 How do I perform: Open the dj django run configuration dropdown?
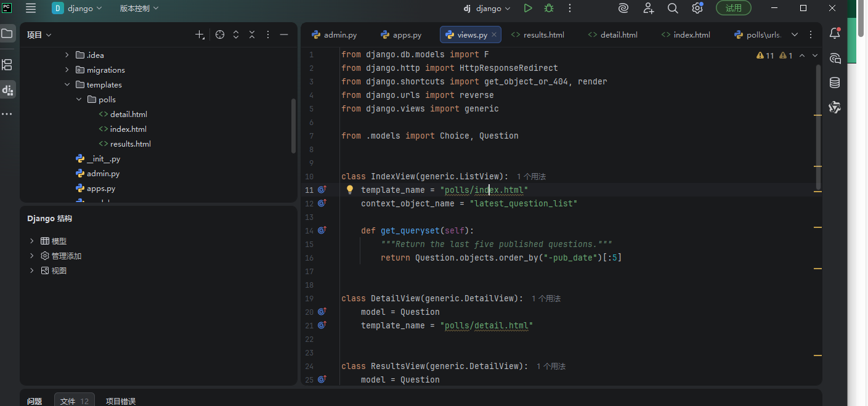(487, 8)
